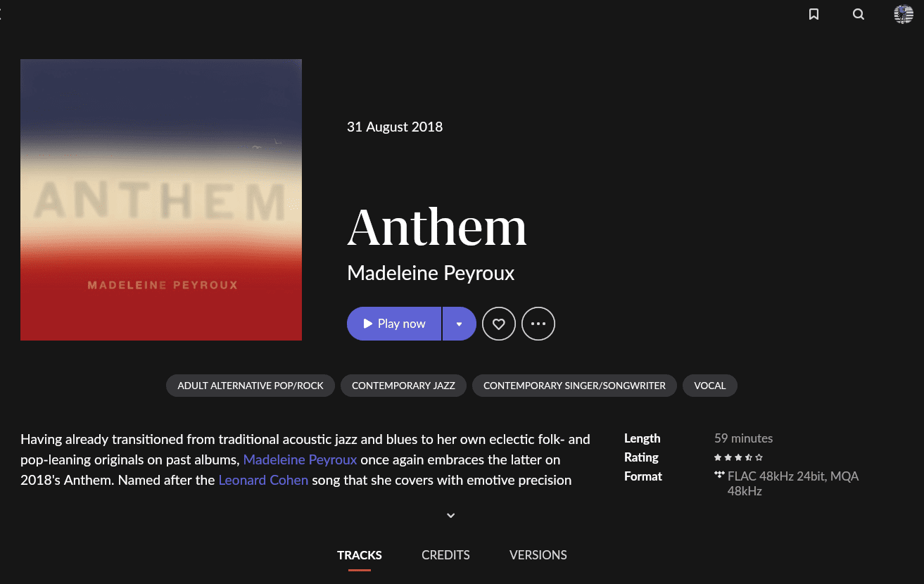Screen dimensions: 924x584
Task: Click the Adult Alternative Pop/Rock genre tag
Action: click(251, 386)
